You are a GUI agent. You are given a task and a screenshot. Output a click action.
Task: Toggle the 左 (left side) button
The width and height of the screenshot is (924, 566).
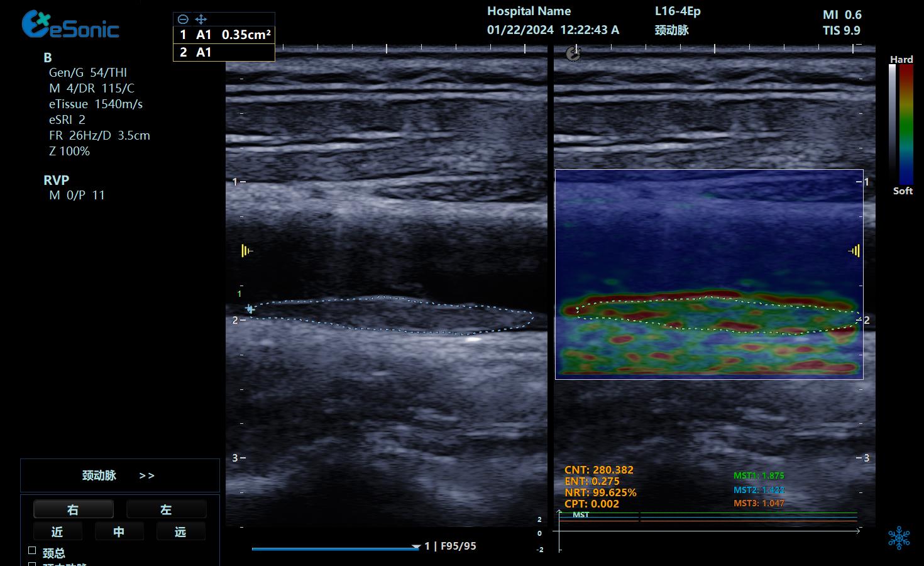tap(166, 509)
